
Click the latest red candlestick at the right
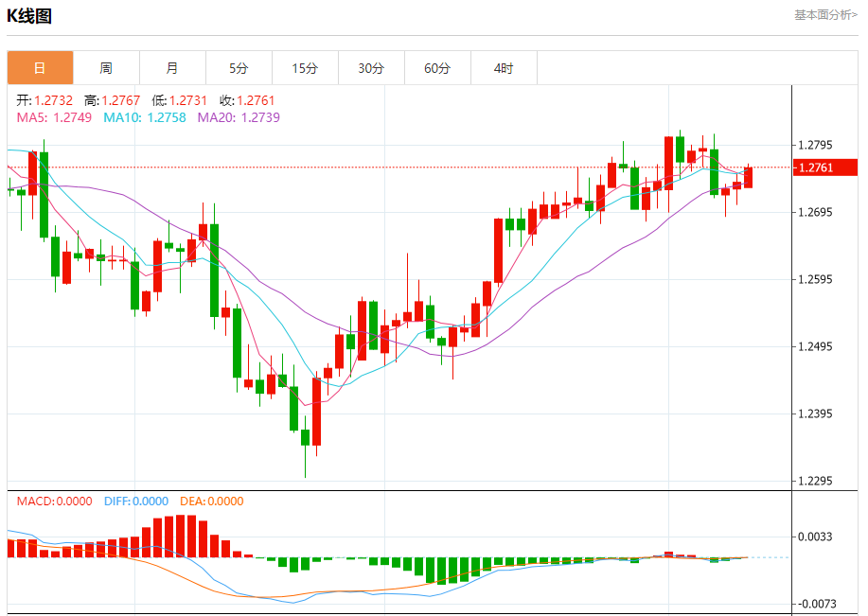click(x=749, y=177)
